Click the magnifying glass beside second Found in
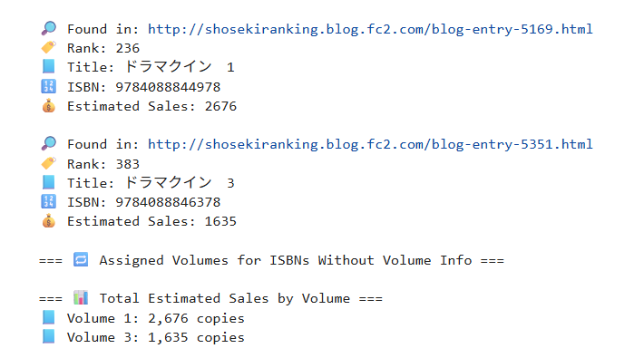This screenshot has width=644, height=358. (49, 143)
